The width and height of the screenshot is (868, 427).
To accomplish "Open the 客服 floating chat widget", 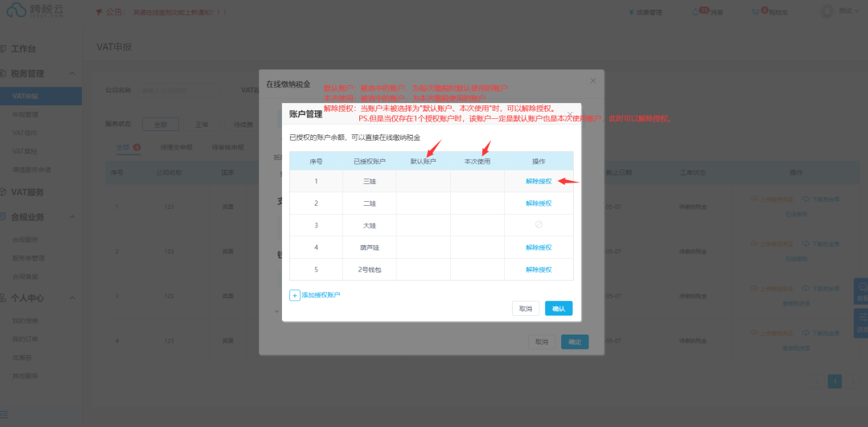I will pos(861,291).
